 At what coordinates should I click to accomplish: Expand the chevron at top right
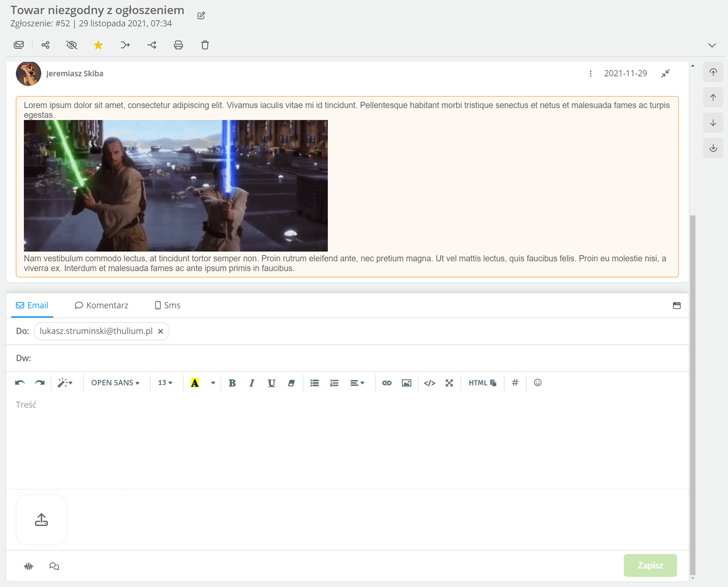(712, 45)
